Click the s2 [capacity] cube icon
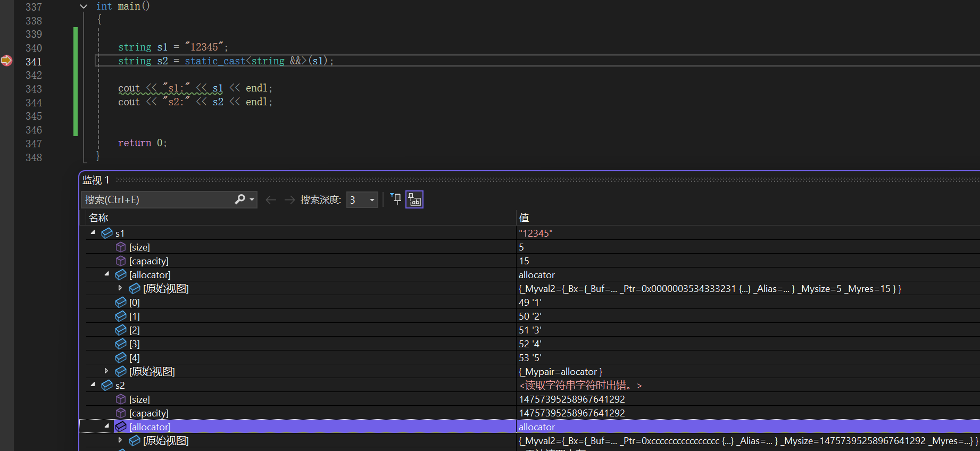The width and height of the screenshot is (980, 451). [x=121, y=413]
